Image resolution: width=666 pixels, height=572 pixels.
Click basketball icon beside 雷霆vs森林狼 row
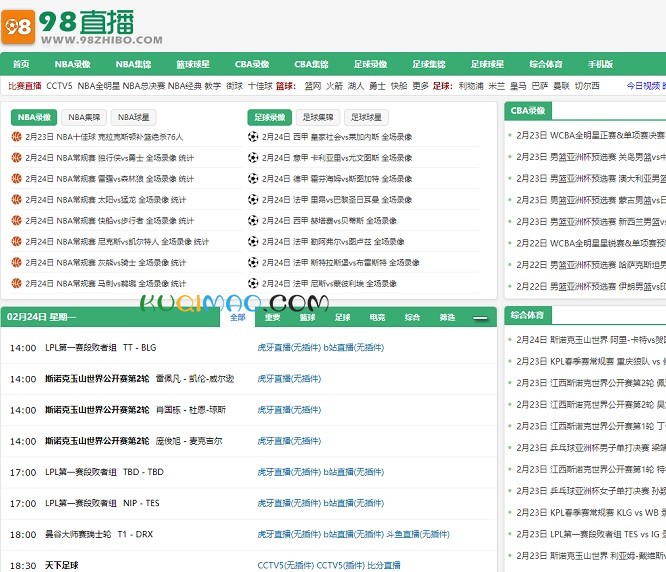16,178
